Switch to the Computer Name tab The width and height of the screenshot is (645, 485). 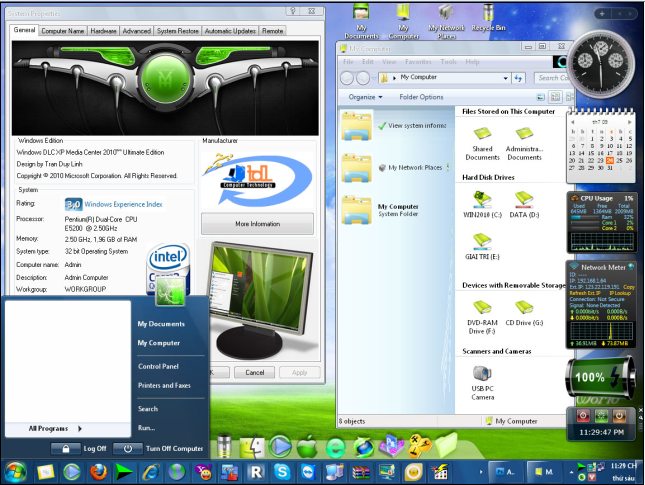coord(63,31)
